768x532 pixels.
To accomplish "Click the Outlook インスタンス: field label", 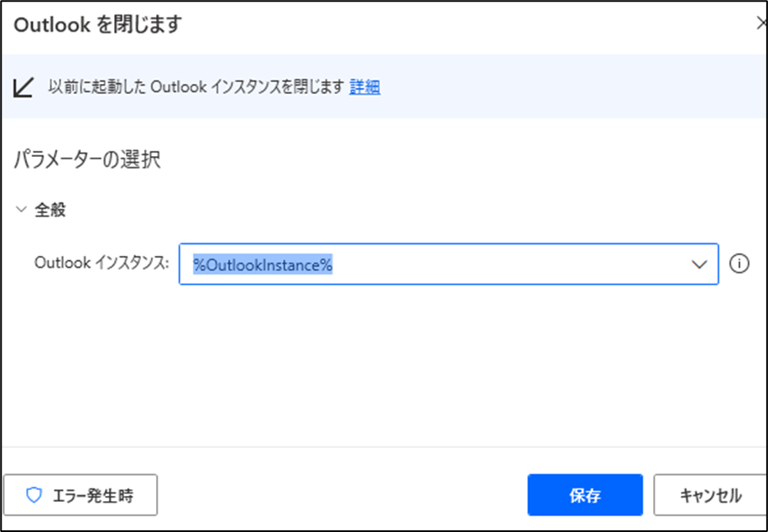I will [102, 263].
